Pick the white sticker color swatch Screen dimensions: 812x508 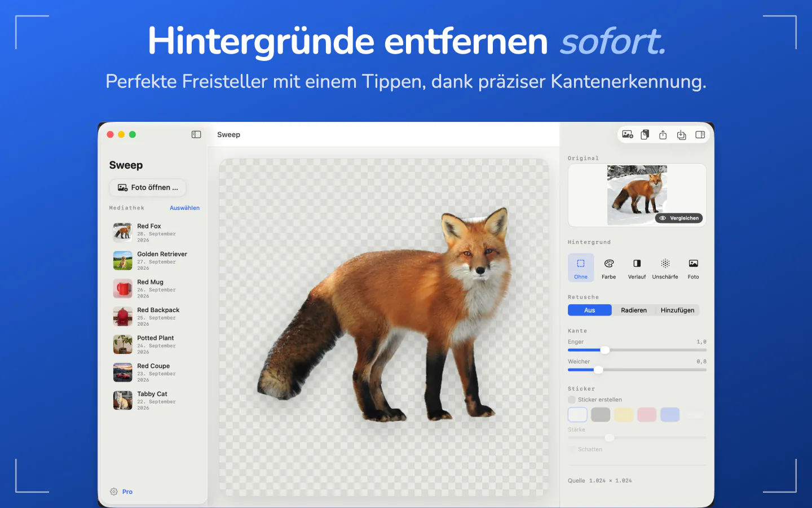pyautogui.click(x=577, y=415)
